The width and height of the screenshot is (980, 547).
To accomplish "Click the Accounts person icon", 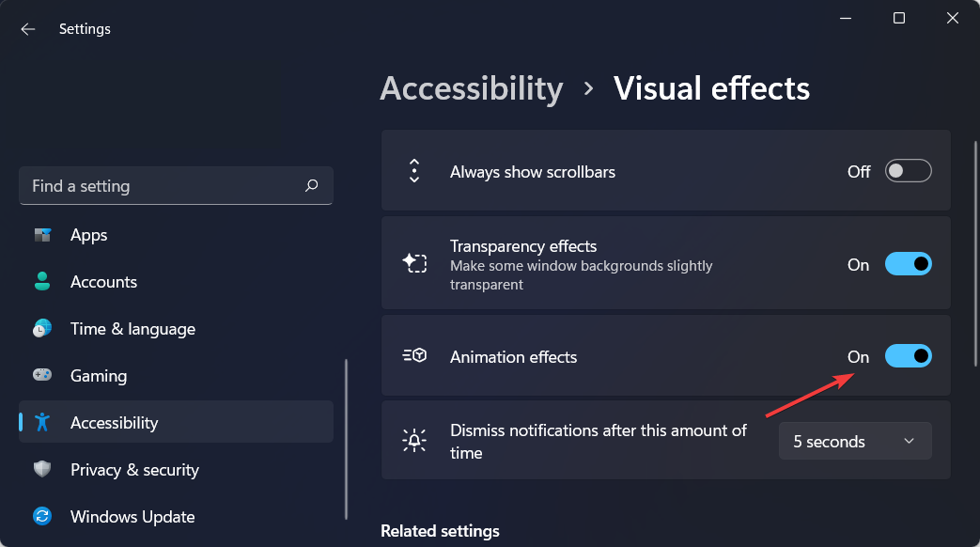I will coord(42,281).
